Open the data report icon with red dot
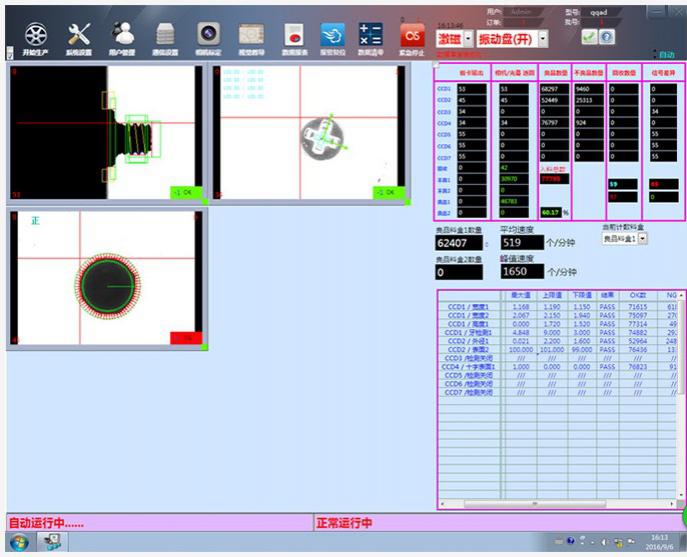 [x=294, y=35]
